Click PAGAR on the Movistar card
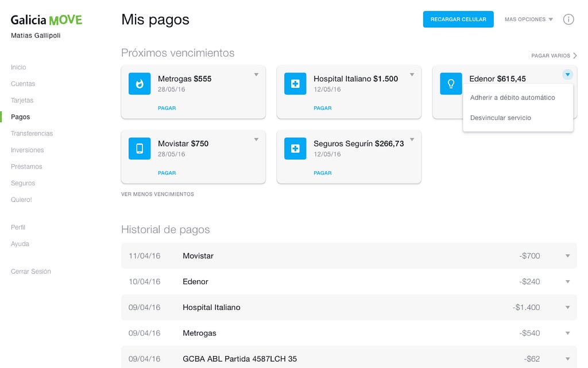The image size is (588, 368). pos(167,173)
